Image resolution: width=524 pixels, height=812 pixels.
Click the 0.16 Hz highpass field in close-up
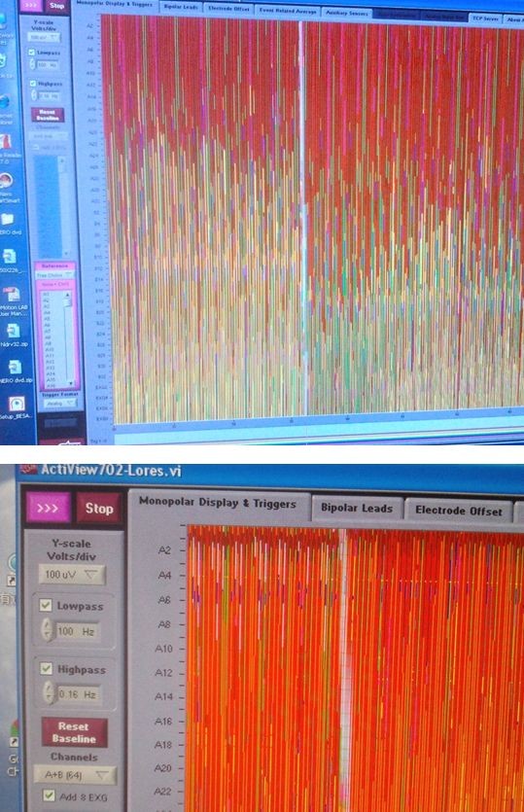pos(78,694)
